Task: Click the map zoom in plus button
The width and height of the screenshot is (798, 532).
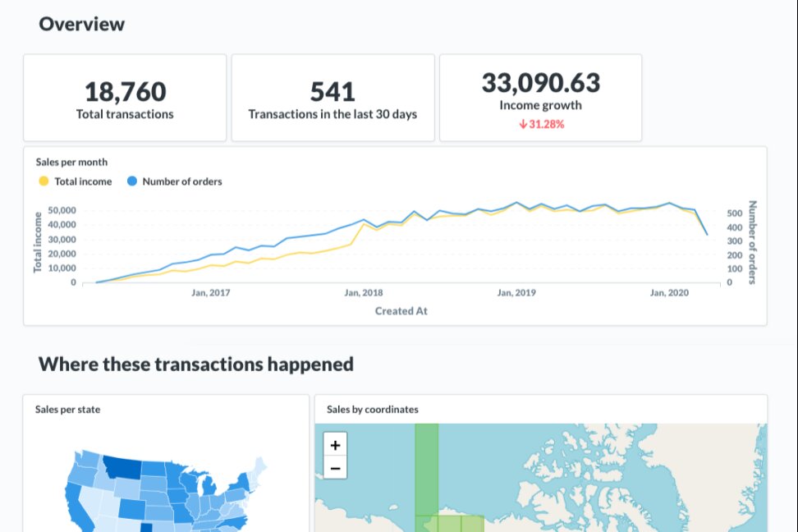Action: [335, 445]
